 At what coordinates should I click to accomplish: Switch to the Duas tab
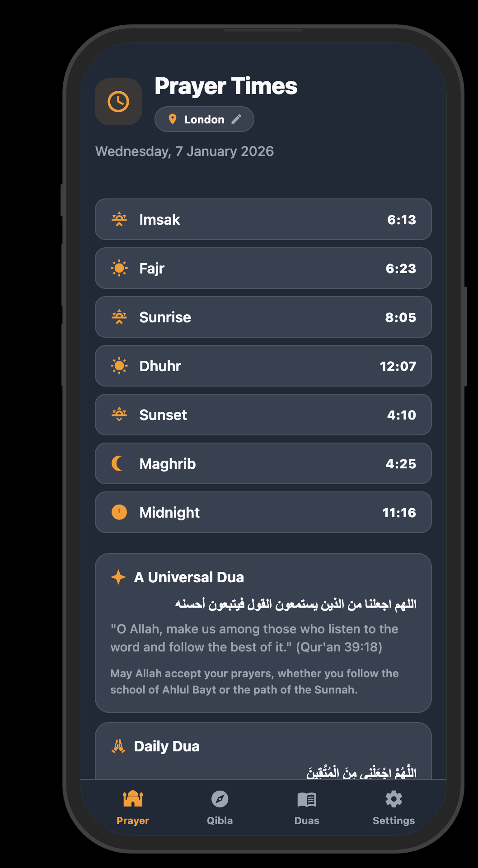pyautogui.click(x=307, y=807)
